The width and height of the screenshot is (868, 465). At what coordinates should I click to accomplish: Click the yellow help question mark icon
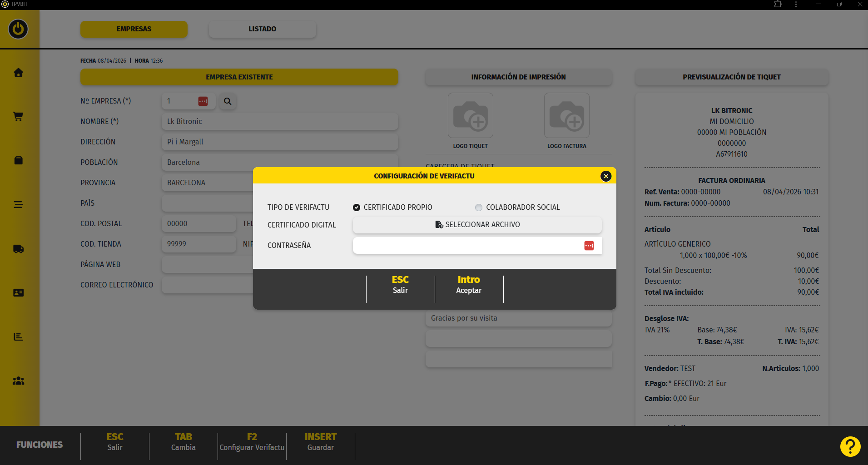tap(850, 446)
